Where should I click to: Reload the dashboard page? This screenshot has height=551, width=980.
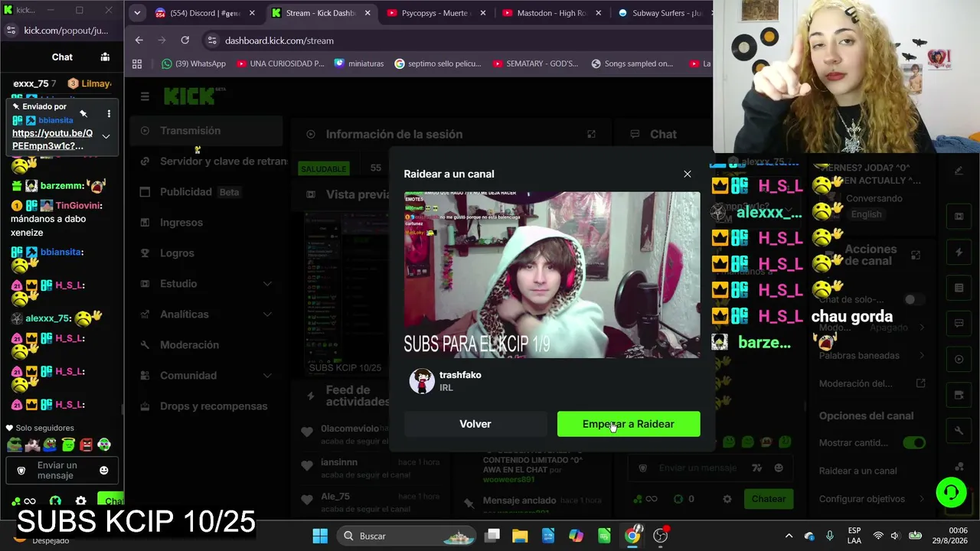[x=185, y=41]
